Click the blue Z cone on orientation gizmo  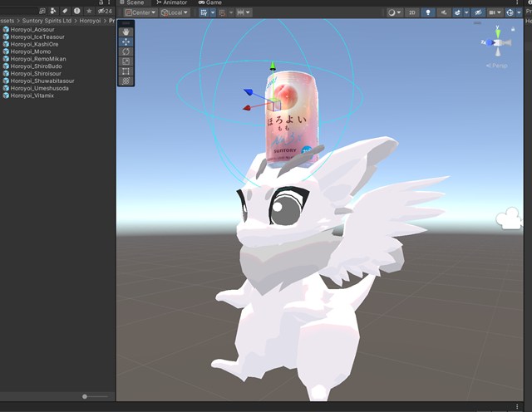click(490, 42)
